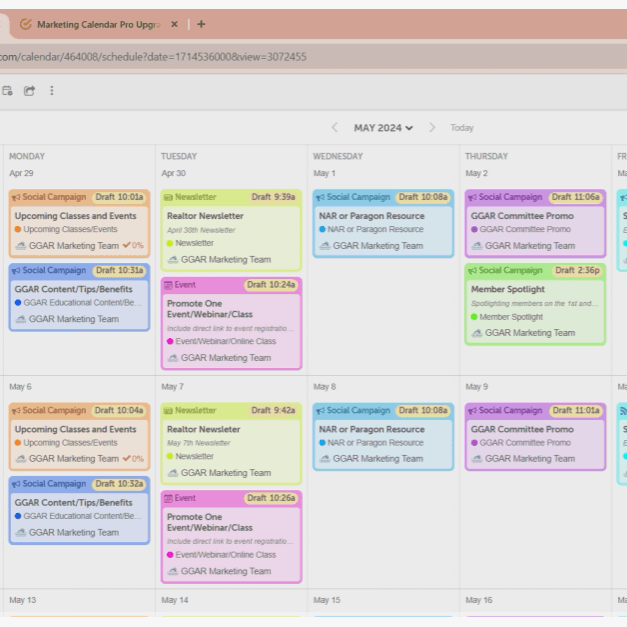627x627 pixels.
Task: Click Draft 11:06a status badge
Action: coord(575,197)
